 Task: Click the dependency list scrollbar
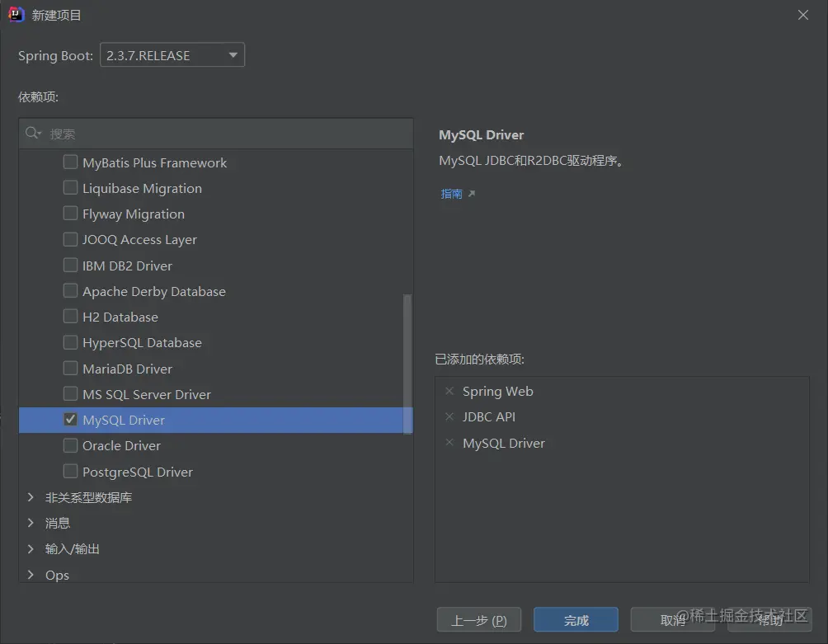pos(407,364)
